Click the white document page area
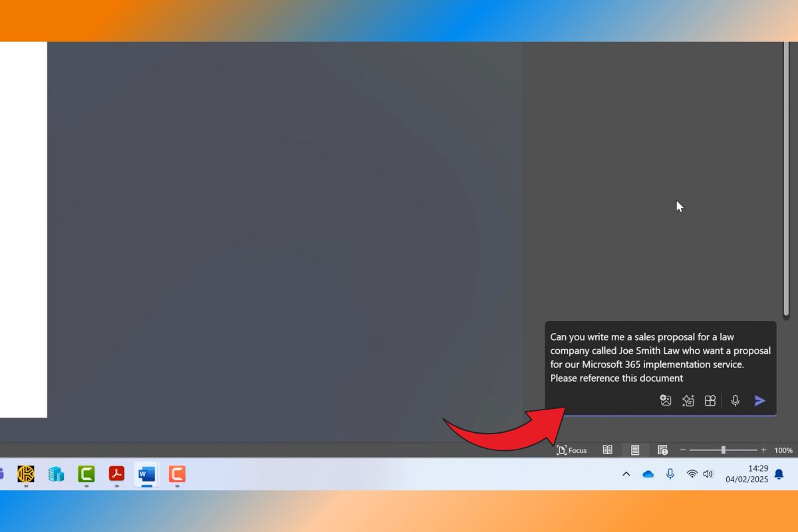 tap(23, 229)
